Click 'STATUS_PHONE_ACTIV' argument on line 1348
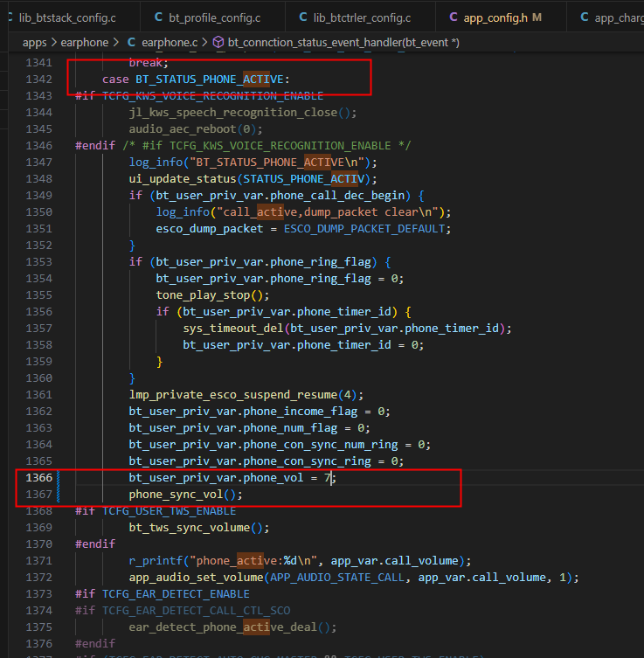This screenshot has height=658, width=644. click(x=304, y=179)
